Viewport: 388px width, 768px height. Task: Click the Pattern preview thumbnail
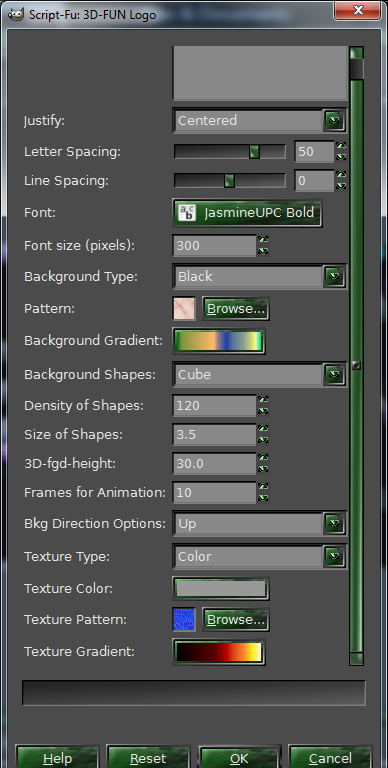pos(184,309)
